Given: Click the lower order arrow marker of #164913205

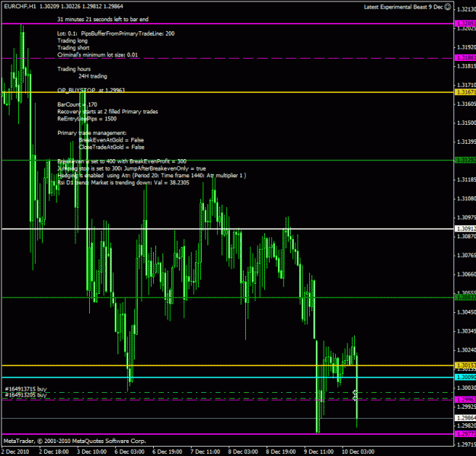Looking at the screenshot, I should 355,398.
